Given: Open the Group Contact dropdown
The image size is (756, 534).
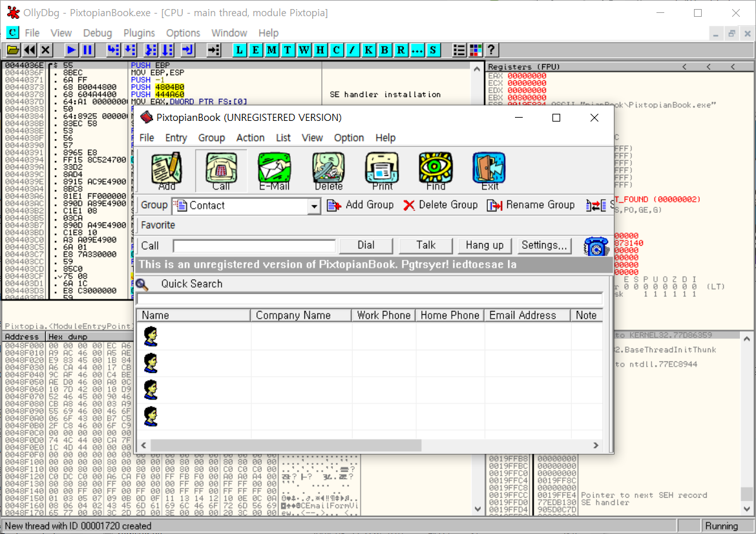Looking at the screenshot, I should [x=314, y=206].
